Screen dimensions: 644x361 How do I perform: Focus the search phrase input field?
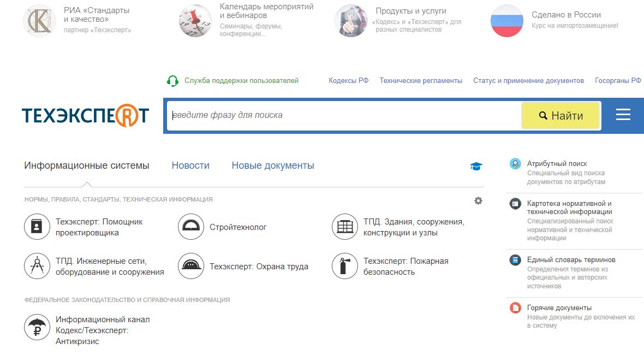click(x=344, y=116)
